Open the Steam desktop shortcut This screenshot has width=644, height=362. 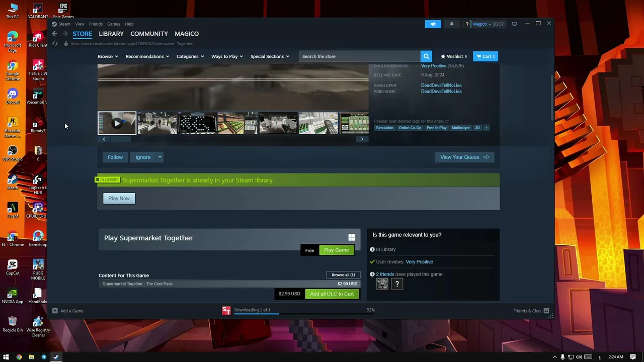tap(13, 182)
